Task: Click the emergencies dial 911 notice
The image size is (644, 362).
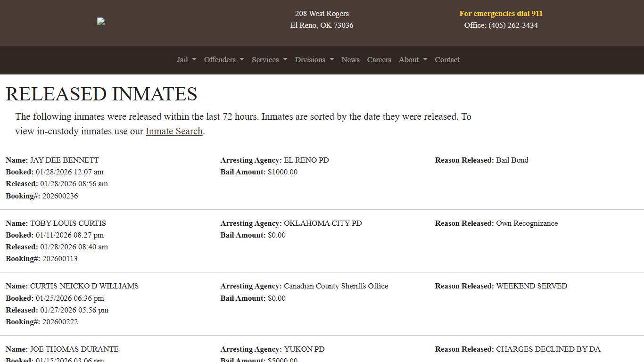Action: pyautogui.click(x=501, y=14)
